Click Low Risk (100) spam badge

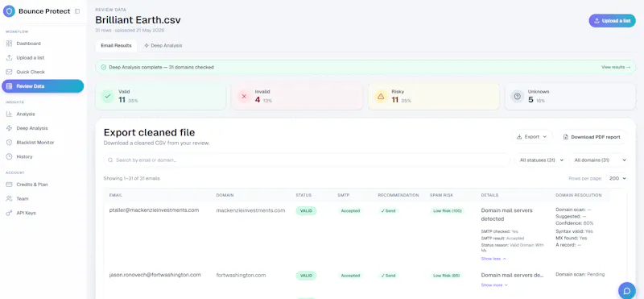[448, 210]
